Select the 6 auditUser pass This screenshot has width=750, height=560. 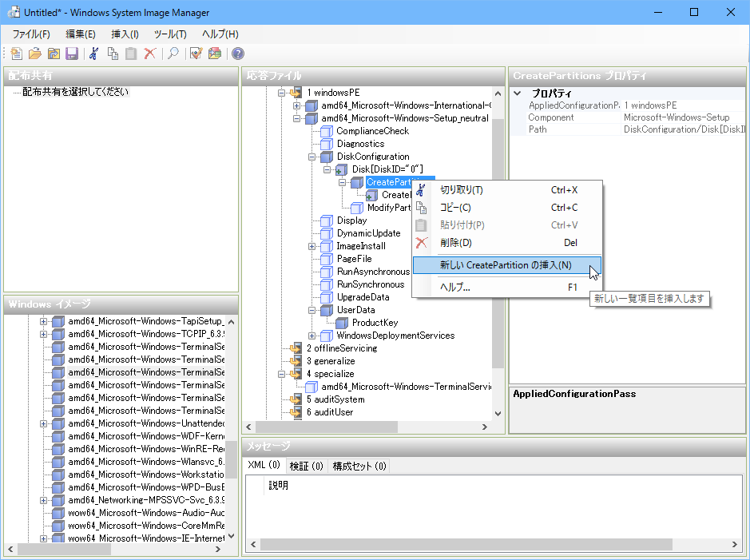tap(330, 412)
